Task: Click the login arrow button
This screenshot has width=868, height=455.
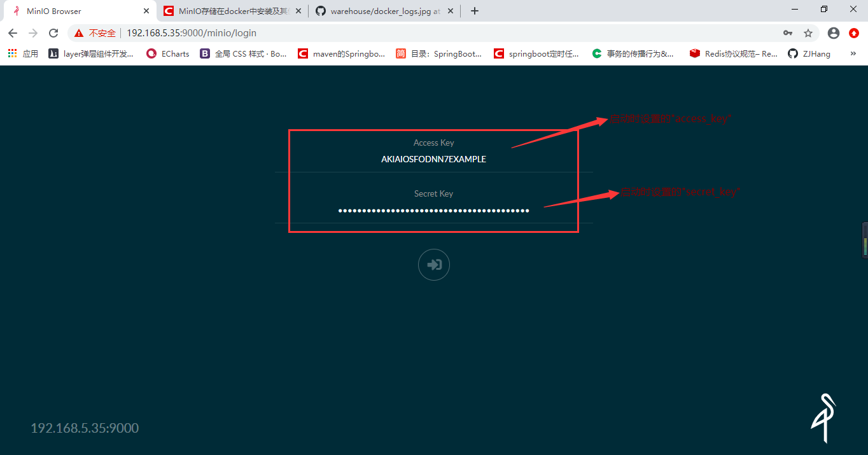Action: point(433,265)
